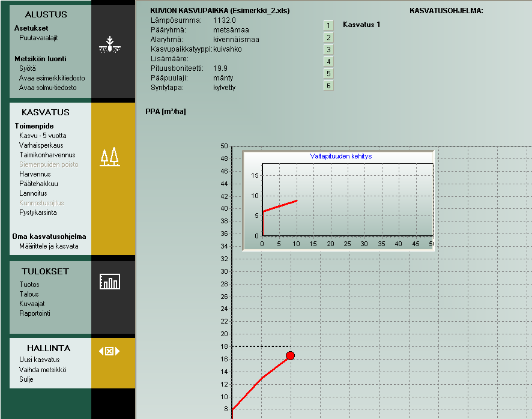Screen dimensions: 532x419
Task: Select growth program slot 4
Action: (328, 61)
